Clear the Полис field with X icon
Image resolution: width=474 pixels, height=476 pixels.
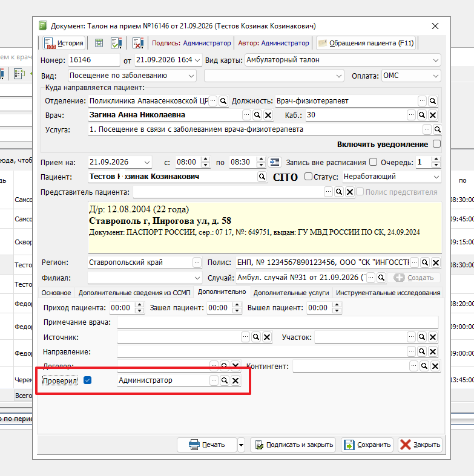(x=436, y=262)
